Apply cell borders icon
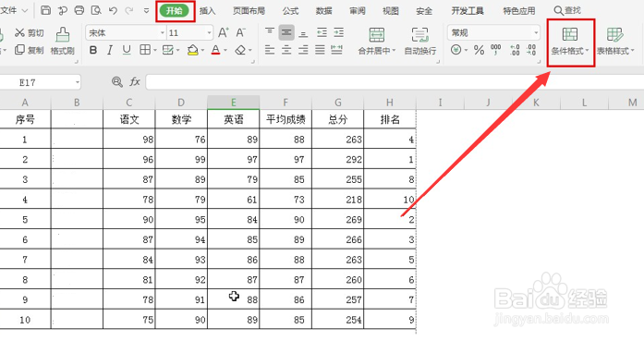The image size is (644, 341). [x=144, y=50]
